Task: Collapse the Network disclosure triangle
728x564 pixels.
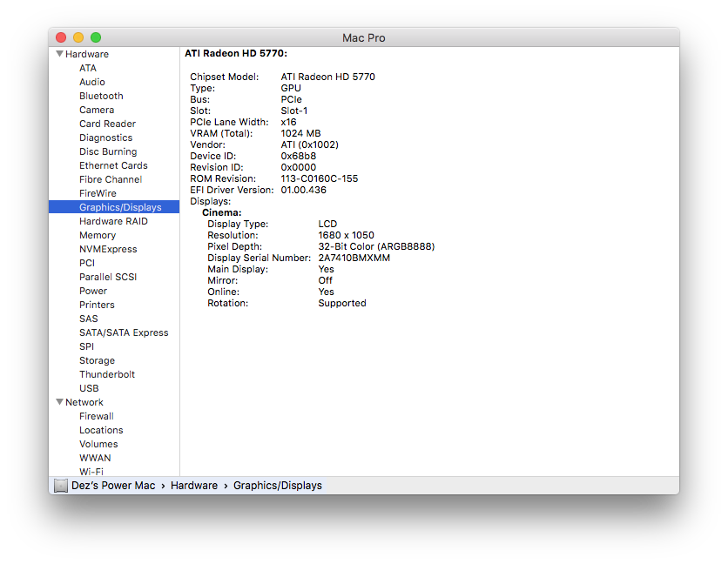Action: pyautogui.click(x=59, y=402)
